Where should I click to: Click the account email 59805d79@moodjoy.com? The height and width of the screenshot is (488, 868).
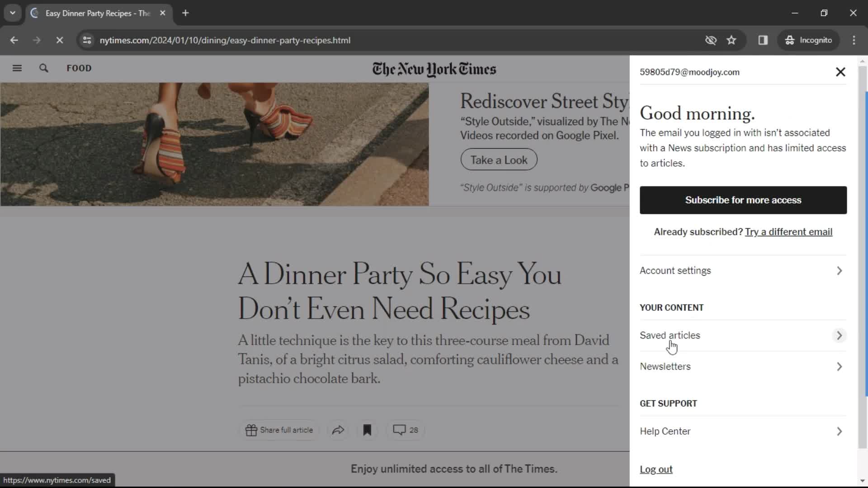coord(689,72)
